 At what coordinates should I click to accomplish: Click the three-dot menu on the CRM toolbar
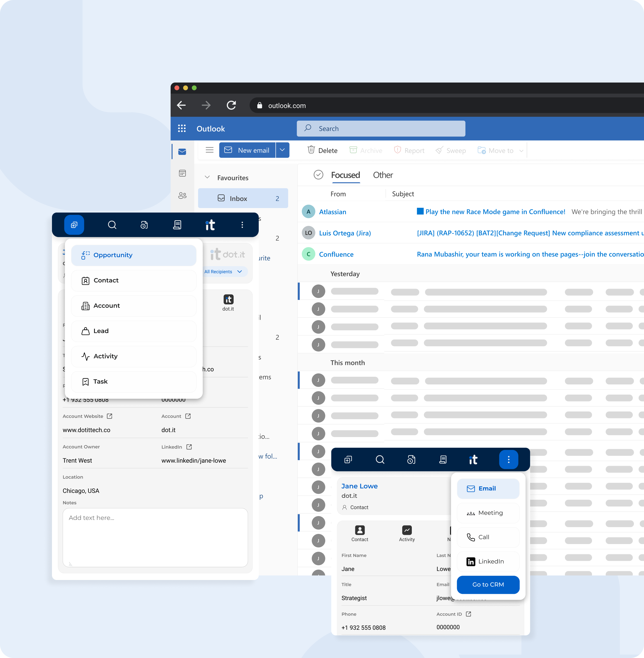click(x=242, y=224)
